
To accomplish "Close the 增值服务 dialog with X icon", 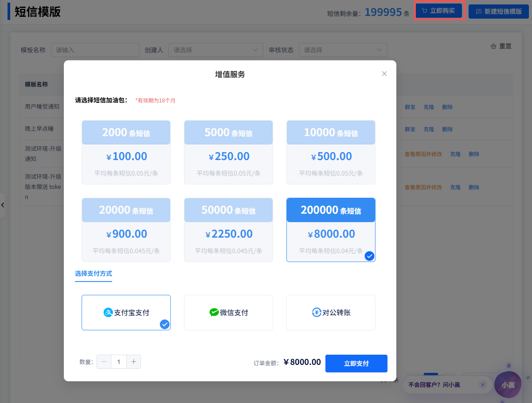I will (384, 74).
